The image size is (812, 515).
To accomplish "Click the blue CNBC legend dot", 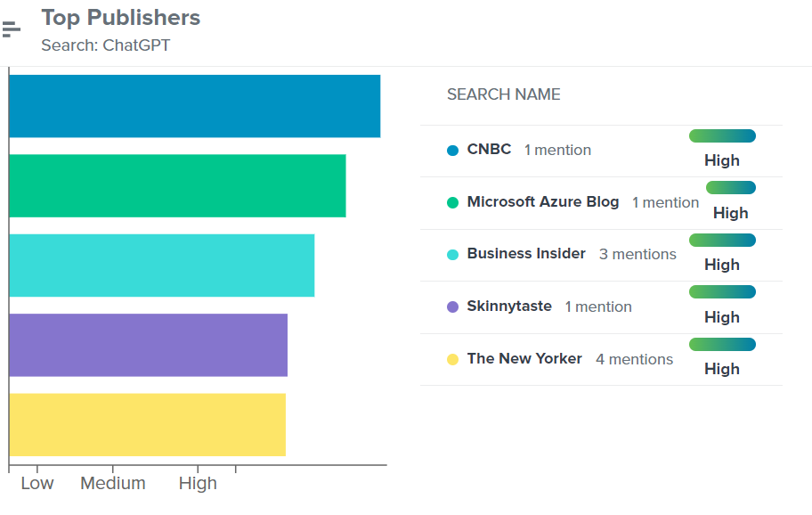I will tap(452, 151).
